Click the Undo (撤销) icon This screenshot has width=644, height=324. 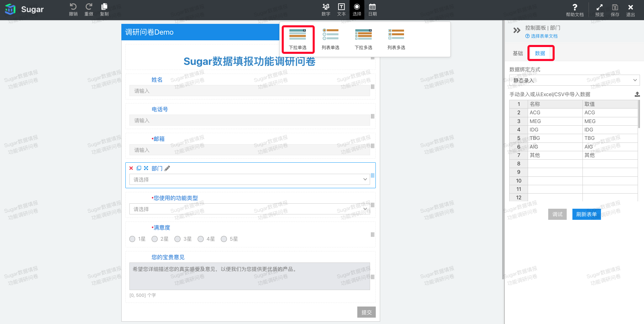(73, 9)
